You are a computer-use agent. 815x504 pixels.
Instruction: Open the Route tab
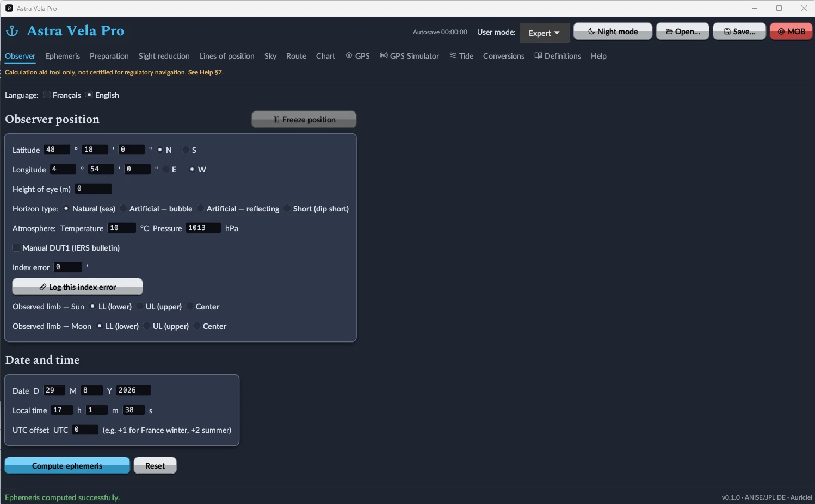[297, 56]
